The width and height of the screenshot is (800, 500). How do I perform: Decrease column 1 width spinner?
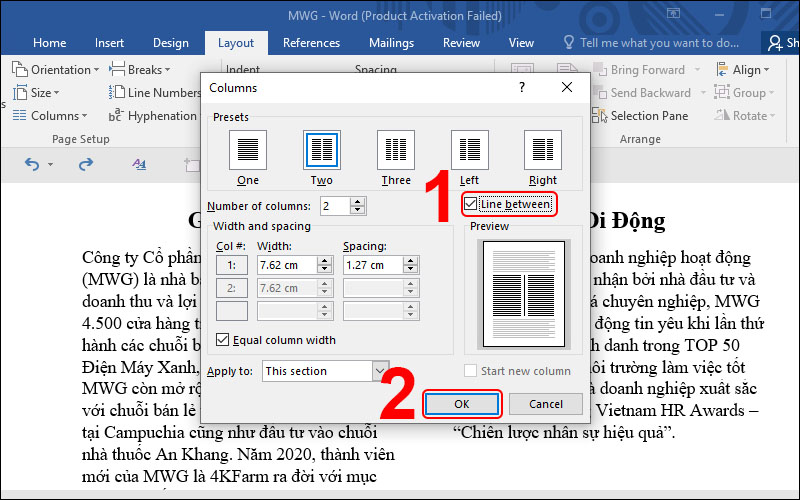pyautogui.click(x=324, y=269)
